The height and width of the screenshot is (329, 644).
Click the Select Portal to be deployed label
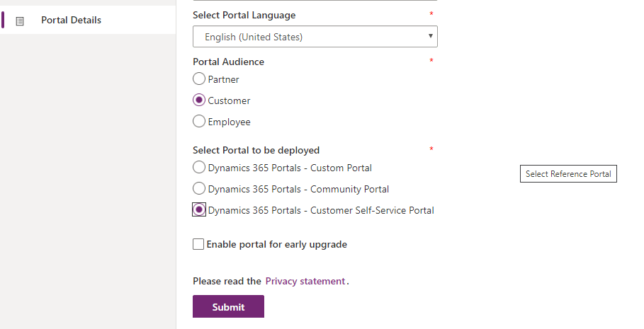256,150
